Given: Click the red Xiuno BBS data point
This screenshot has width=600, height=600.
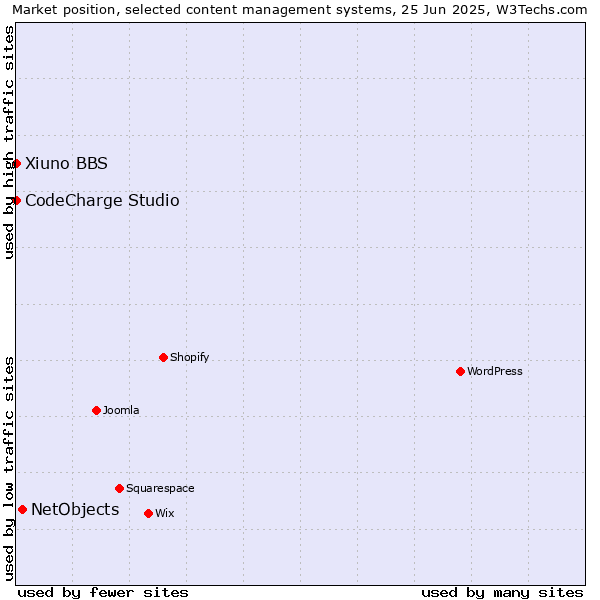Looking at the screenshot, I should [x=16, y=164].
